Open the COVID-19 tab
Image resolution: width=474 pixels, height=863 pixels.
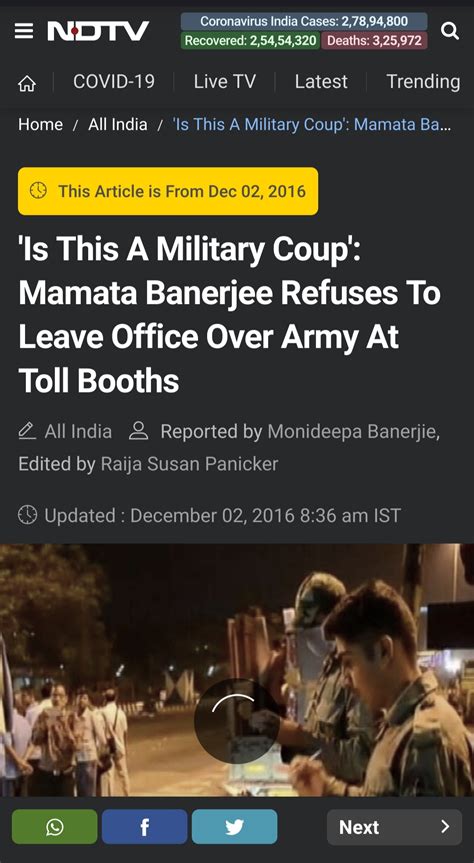[114, 81]
